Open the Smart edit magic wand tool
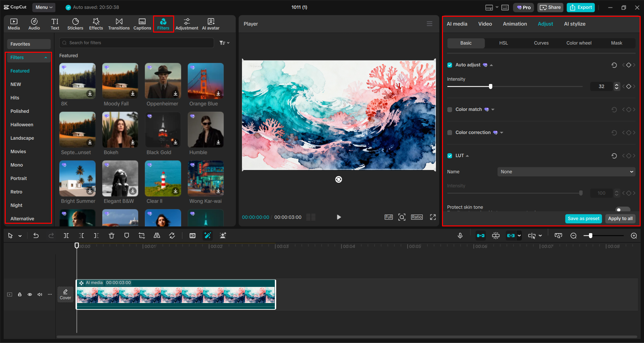 point(208,235)
